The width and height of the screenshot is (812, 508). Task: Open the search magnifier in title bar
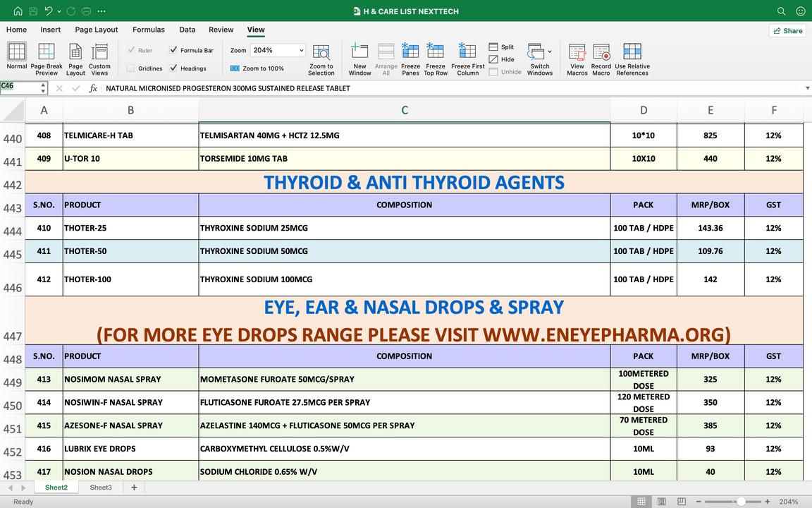pyautogui.click(x=782, y=11)
